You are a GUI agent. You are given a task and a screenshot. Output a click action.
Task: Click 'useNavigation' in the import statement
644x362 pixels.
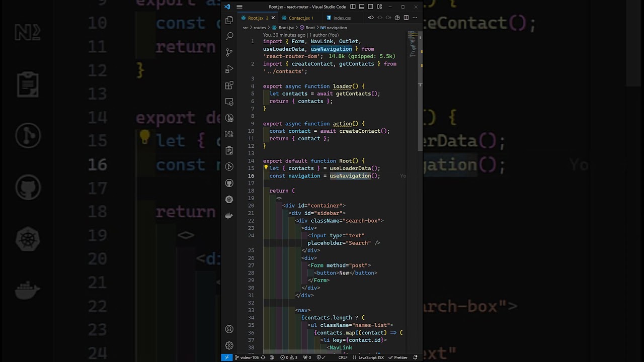[x=331, y=49]
